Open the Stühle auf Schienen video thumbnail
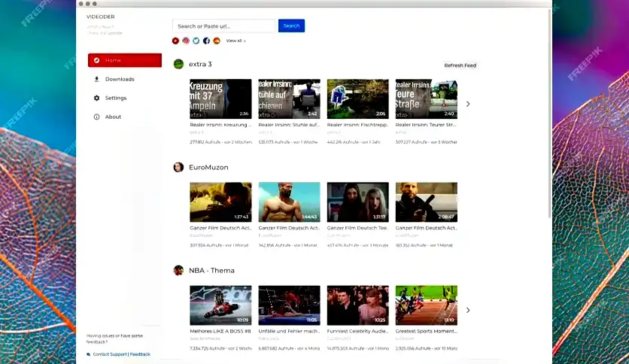 tap(289, 99)
